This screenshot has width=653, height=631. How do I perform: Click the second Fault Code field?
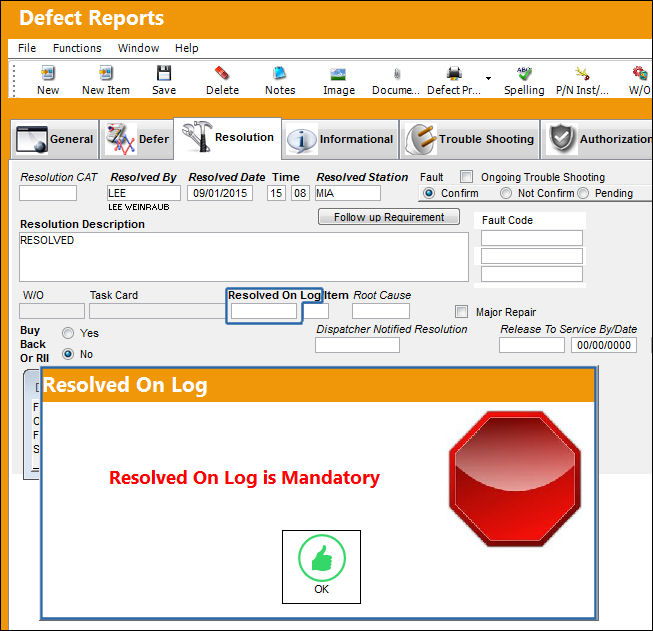point(531,256)
